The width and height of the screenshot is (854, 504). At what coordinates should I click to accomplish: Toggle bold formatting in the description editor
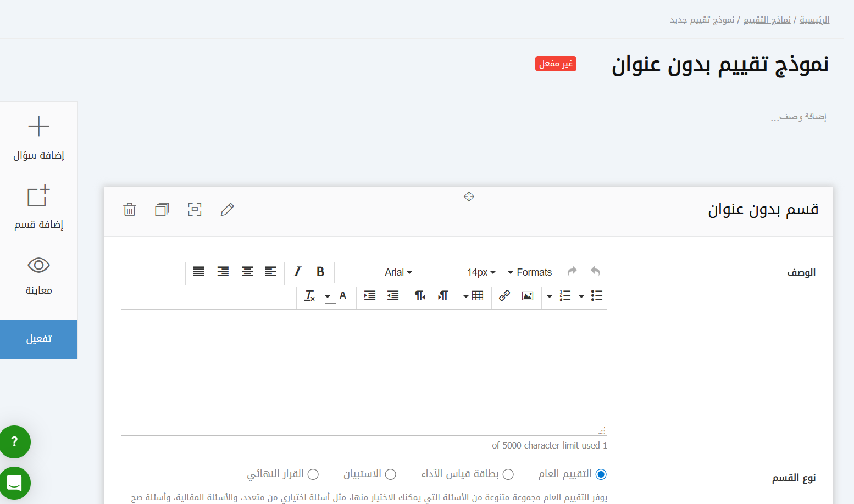[320, 272]
